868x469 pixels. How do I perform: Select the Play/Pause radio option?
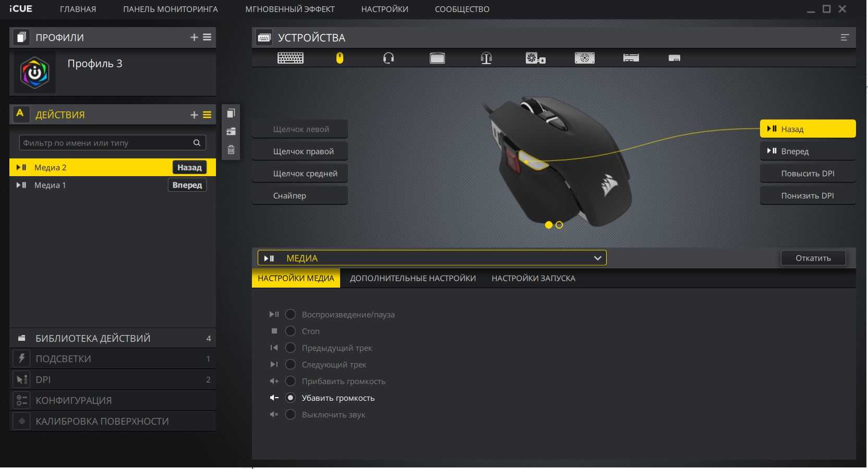[x=291, y=315]
